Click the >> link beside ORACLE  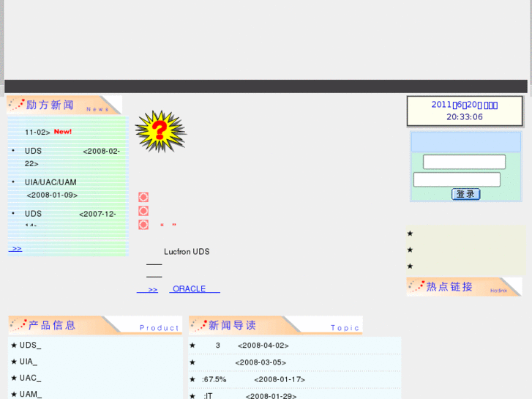[147, 290]
